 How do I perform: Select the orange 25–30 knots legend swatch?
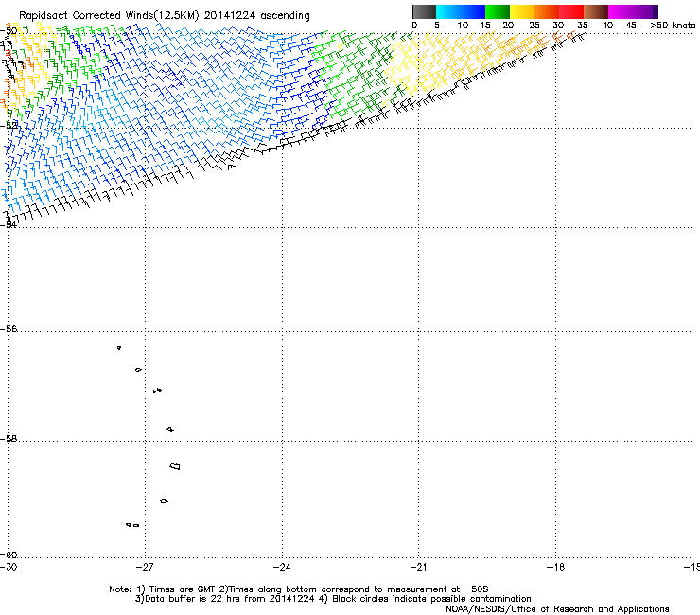[547, 11]
